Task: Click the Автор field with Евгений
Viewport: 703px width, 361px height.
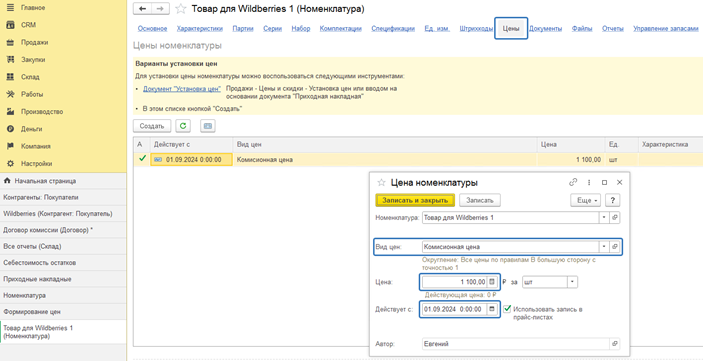Action: coord(516,344)
